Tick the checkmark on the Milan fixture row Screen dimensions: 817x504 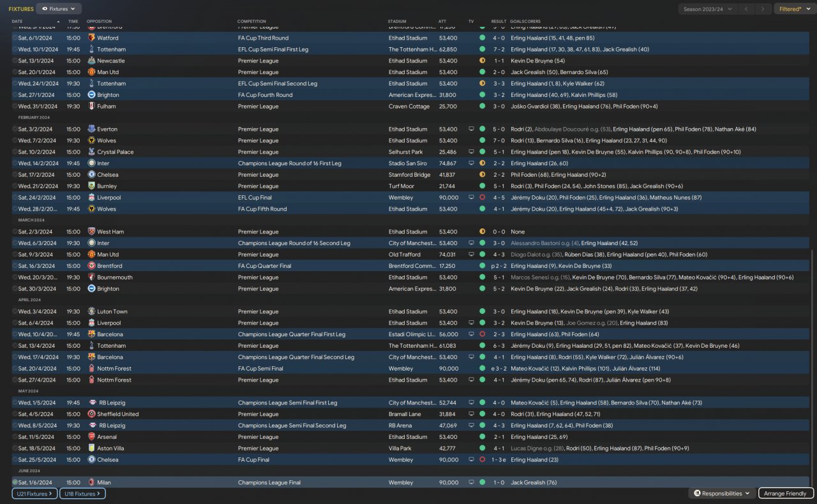click(x=15, y=482)
